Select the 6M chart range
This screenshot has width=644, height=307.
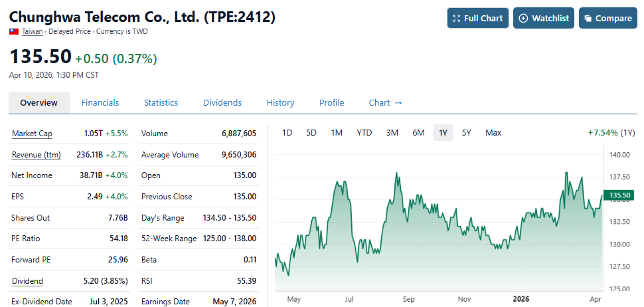[x=418, y=133]
